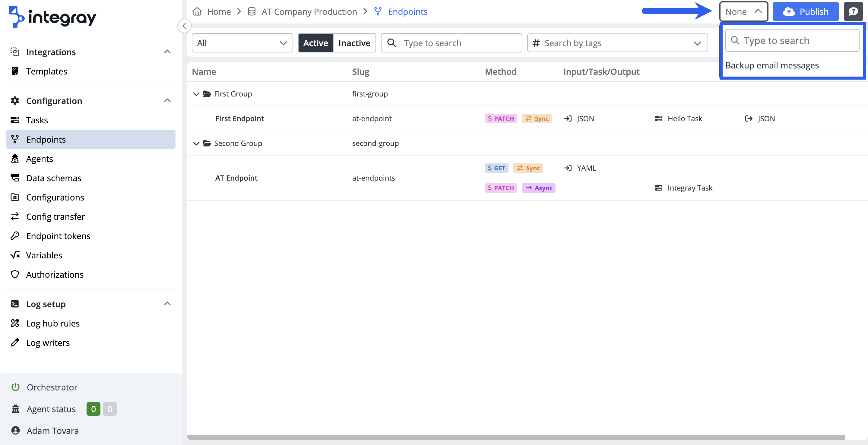
Task: Open the All group filter dropdown
Action: [242, 43]
